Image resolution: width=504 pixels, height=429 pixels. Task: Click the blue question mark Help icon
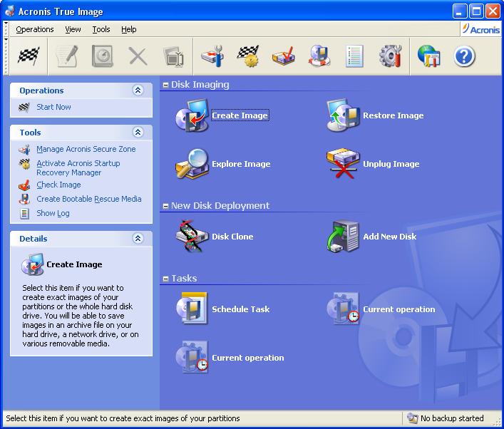pyautogui.click(x=465, y=56)
